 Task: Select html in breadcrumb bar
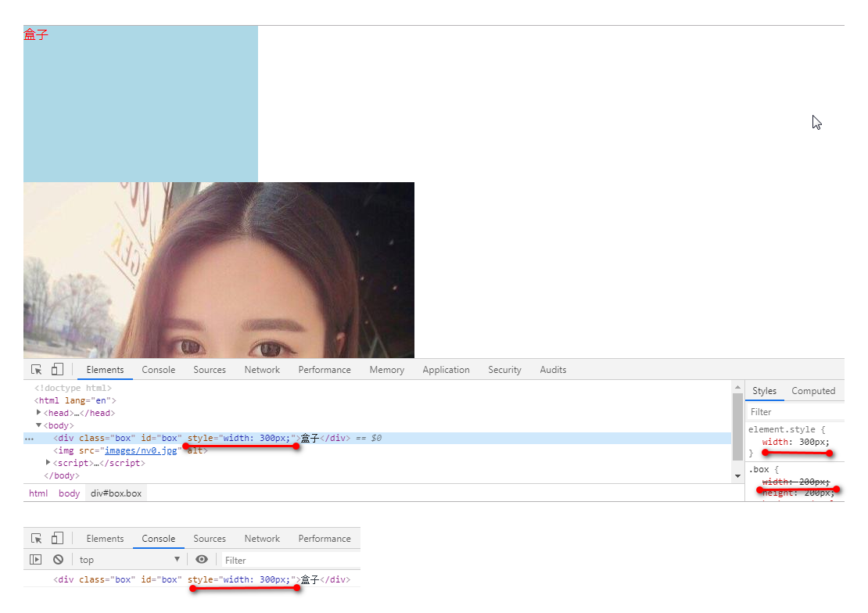38,493
